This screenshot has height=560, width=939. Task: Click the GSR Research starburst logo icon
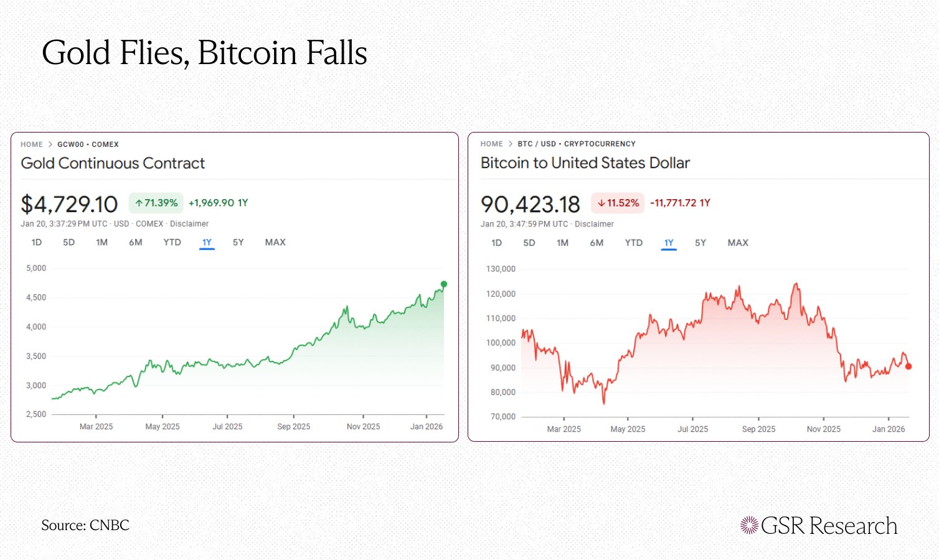click(749, 525)
